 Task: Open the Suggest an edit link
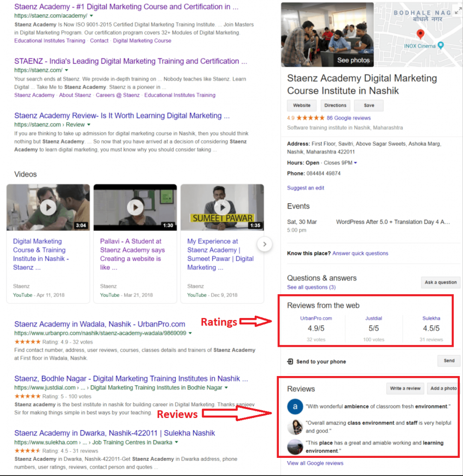point(305,188)
